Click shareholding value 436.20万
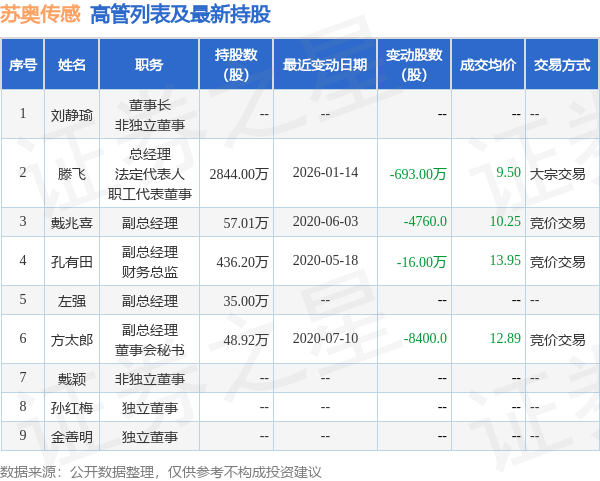The width and height of the screenshot is (600, 481). click(x=242, y=262)
